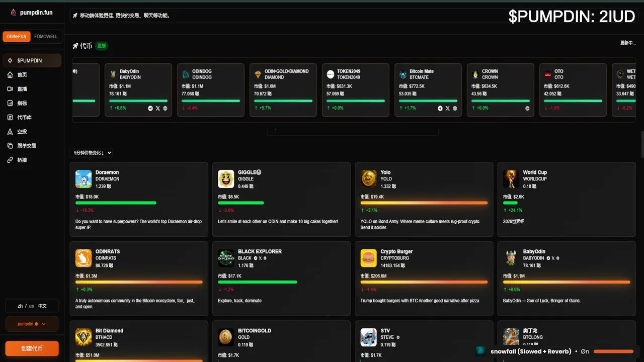Viewport: 644px width, 362px height.
Task: Click BITCOINGOLD coin icon
Action: click(x=226, y=337)
